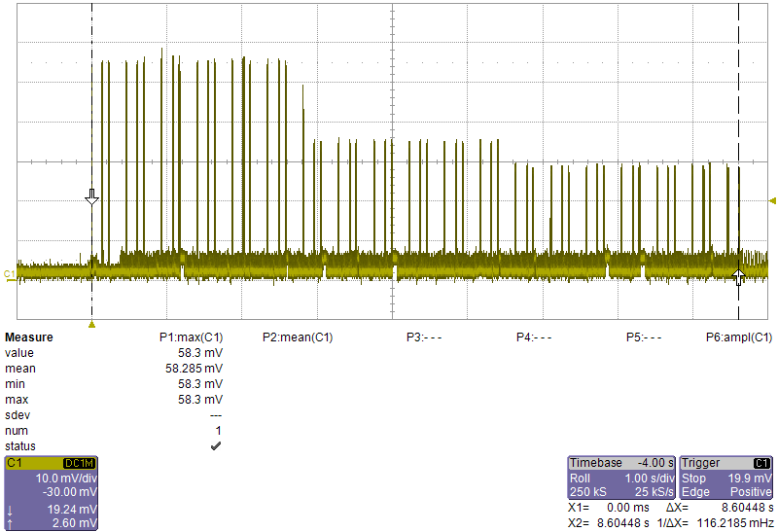Open the Timebase descriptor box
Screen dimensions: 778x532
621,478
